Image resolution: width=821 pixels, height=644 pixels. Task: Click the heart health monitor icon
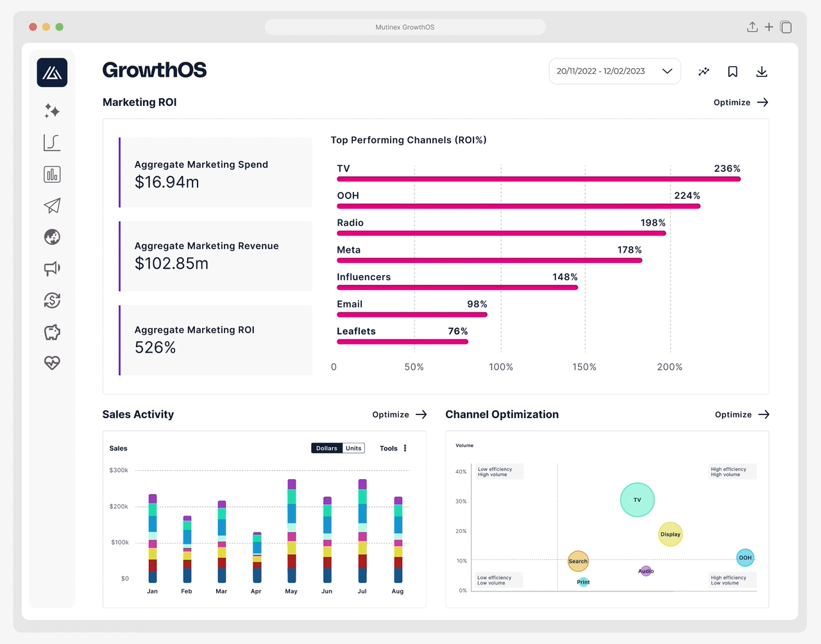tap(52, 363)
